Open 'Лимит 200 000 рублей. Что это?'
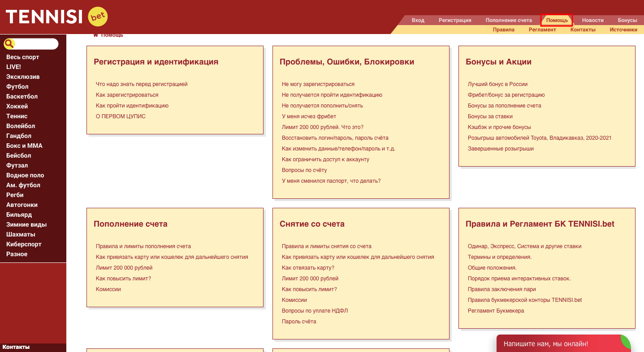Screen dimensions: 644x352 click(323, 127)
